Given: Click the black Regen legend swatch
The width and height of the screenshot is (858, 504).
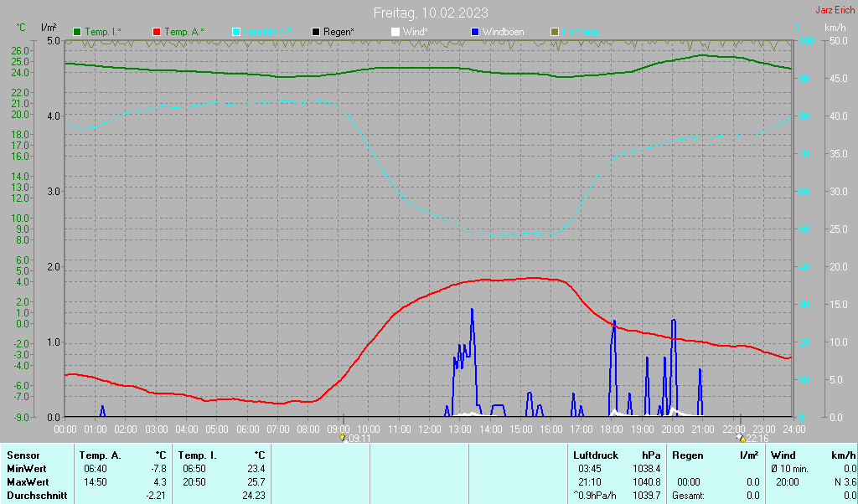Looking at the screenshot, I should point(316,33).
